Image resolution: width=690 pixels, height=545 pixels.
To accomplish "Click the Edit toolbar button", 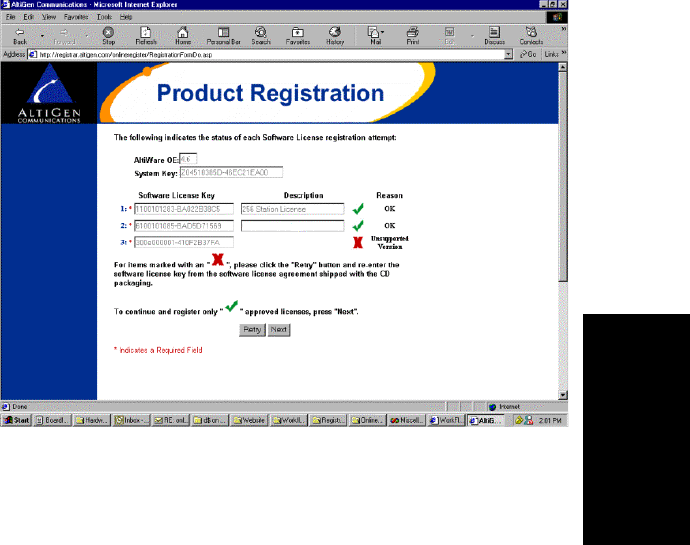I will tap(449, 36).
